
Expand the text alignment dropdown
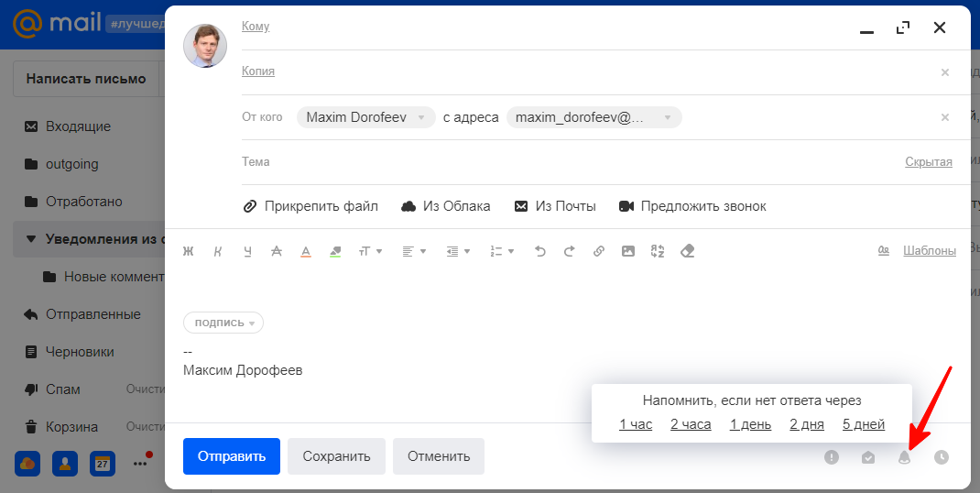pos(414,251)
